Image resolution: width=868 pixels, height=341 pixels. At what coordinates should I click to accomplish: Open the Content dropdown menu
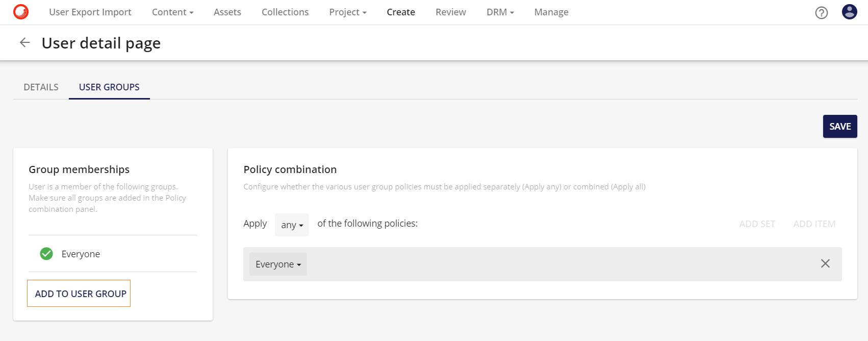pyautogui.click(x=172, y=12)
